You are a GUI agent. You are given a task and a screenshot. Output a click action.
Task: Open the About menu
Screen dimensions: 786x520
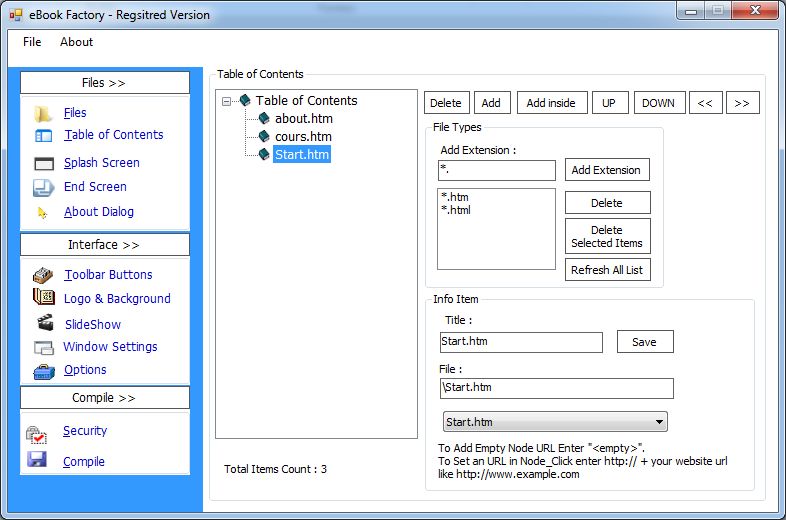click(76, 42)
